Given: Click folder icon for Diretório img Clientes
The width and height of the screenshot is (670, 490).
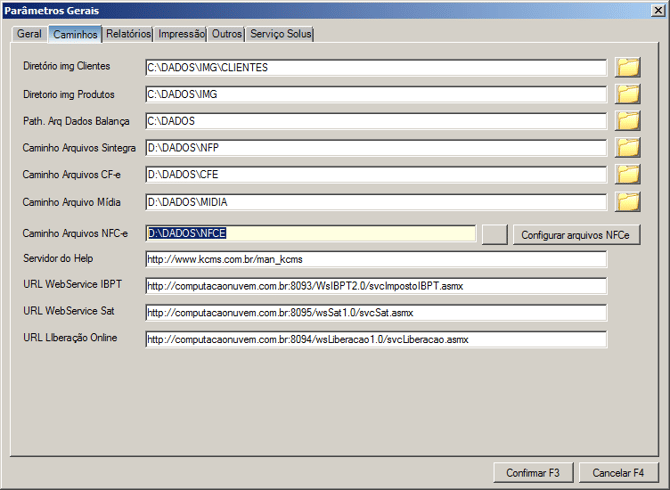Looking at the screenshot, I should coord(627,68).
